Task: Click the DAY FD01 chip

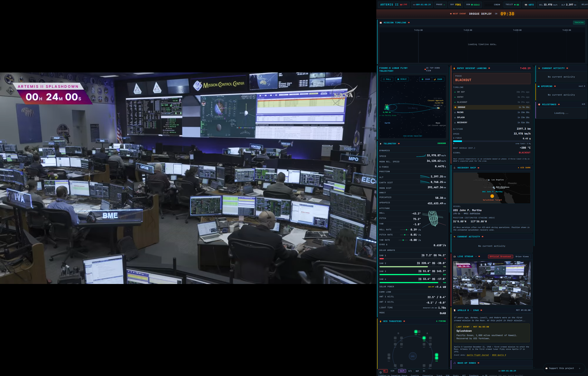Action: [x=456, y=5]
